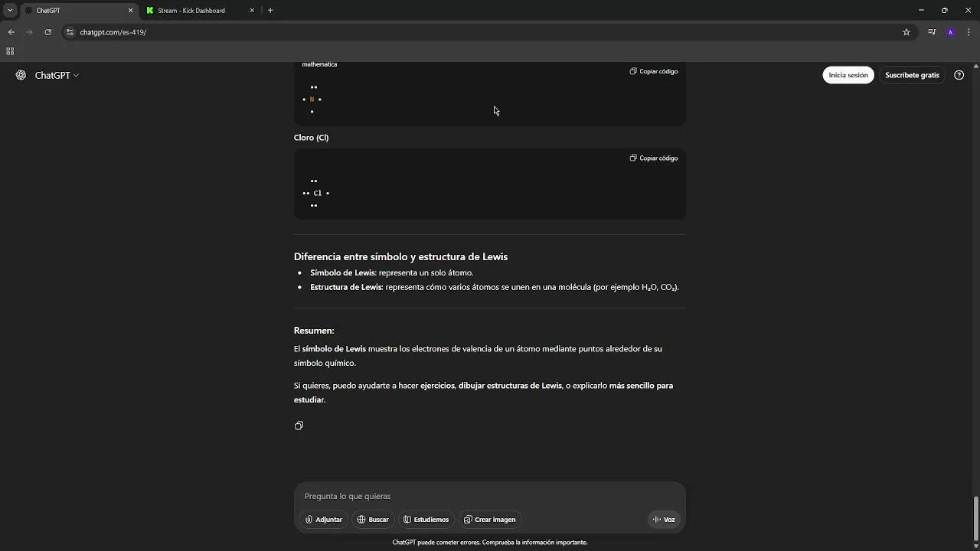This screenshot has height=551, width=980.
Task: Open a new browser tab
Action: click(x=270, y=11)
